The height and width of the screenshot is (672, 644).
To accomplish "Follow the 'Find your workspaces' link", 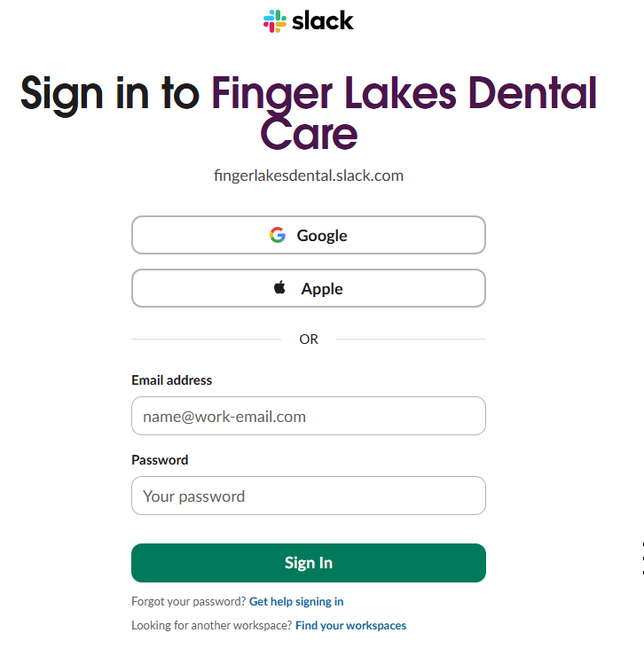I will 350,625.
